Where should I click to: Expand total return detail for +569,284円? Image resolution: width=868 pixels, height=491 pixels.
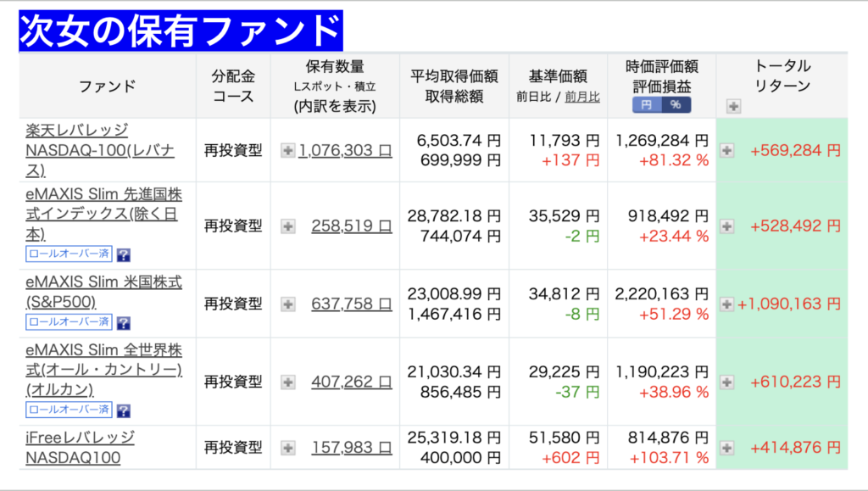726,150
